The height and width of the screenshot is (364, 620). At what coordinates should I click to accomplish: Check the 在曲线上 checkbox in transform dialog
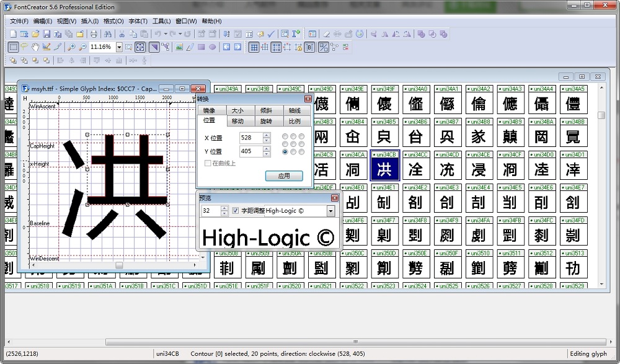(208, 162)
